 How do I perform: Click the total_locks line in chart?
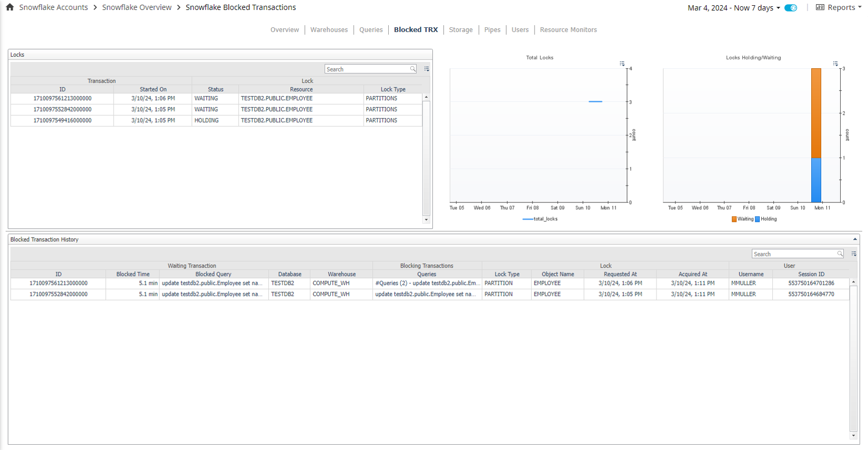click(596, 101)
